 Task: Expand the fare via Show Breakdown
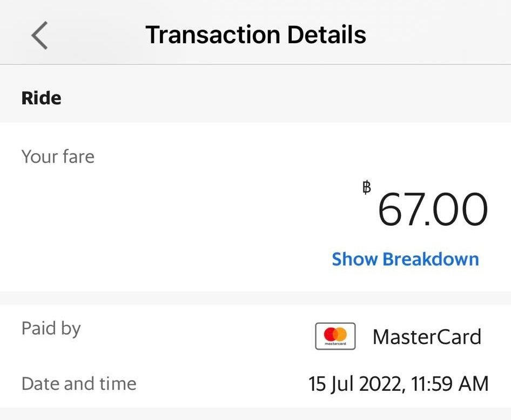click(x=405, y=259)
